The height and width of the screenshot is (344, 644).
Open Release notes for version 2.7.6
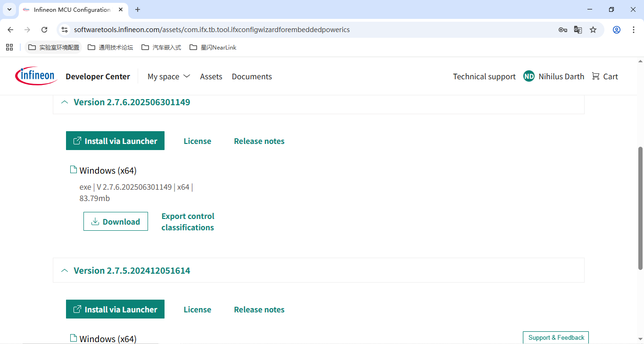click(259, 141)
